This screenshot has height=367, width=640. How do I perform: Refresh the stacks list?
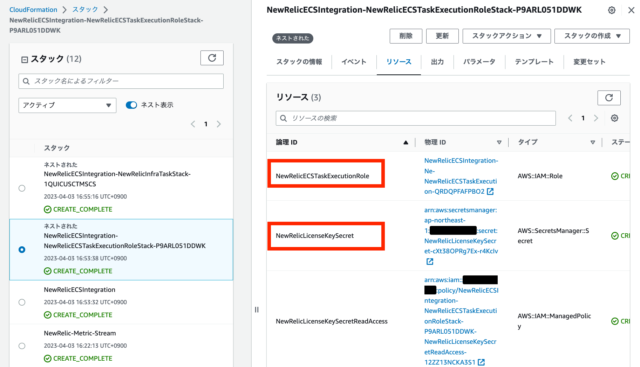[x=212, y=58]
